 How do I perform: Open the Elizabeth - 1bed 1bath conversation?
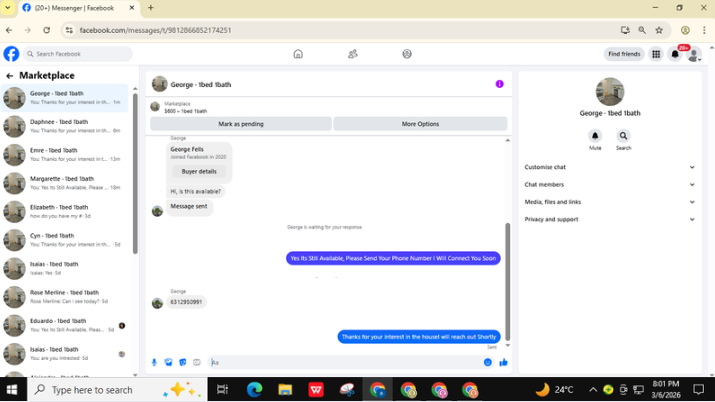65,211
